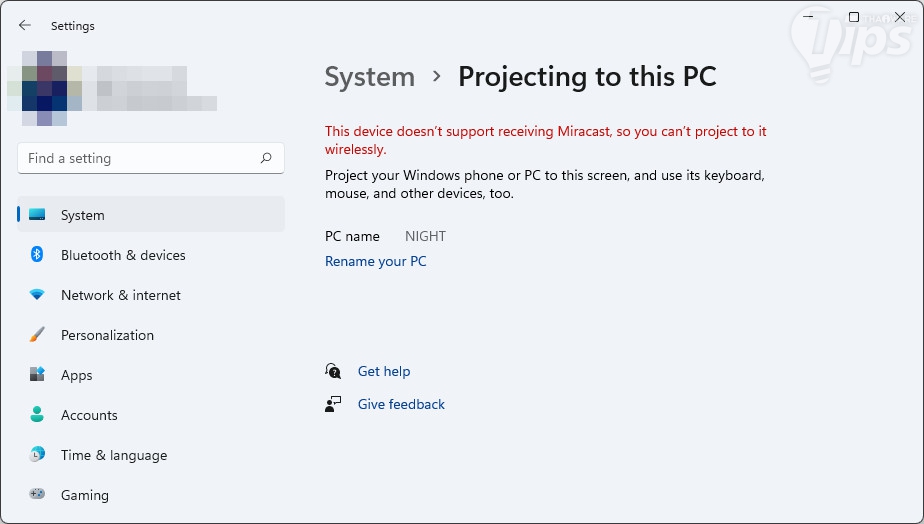The image size is (924, 524).
Task: Click the Bluetooth icon in sidebar
Action: pyautogui.click(x=37, y=255)
